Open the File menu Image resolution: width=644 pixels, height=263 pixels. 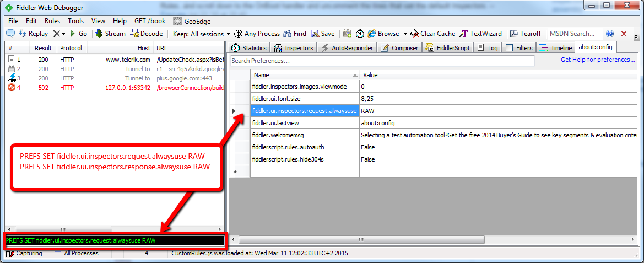click(x=13, y=21)
